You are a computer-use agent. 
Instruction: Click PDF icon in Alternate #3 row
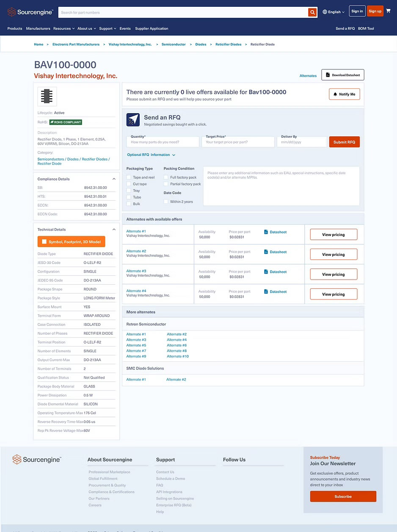(266, 272)
